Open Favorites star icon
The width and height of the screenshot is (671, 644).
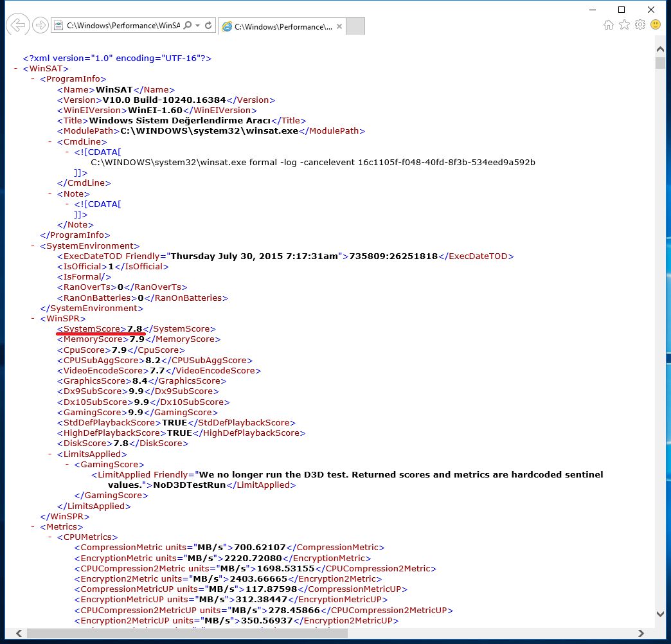[624, 25]
